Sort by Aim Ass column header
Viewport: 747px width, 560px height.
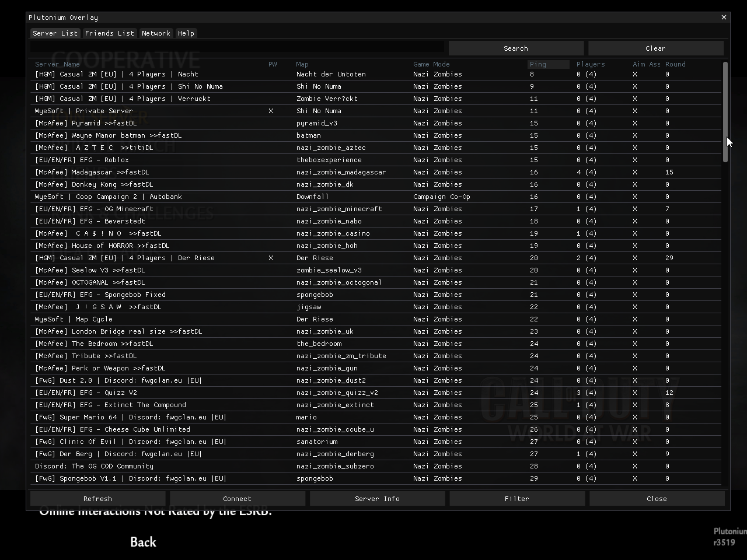tap(647, 64)
